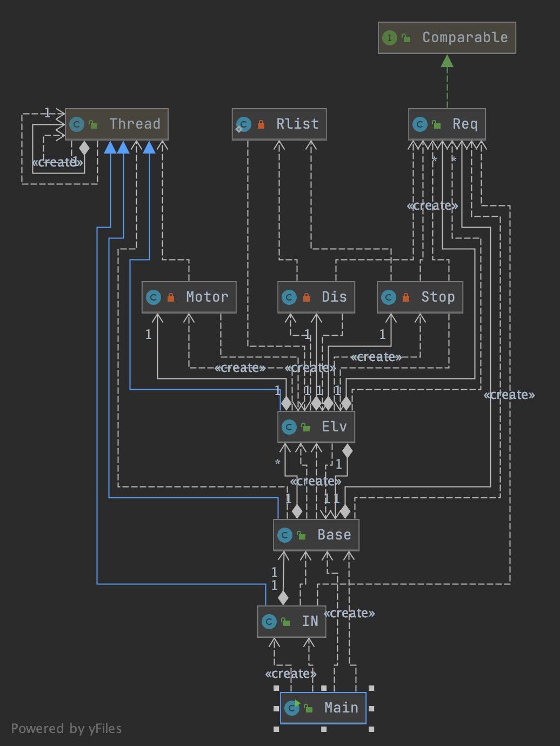Click the «create» label below Req
This screenshot has height=746, width=560.
[432, 205]
